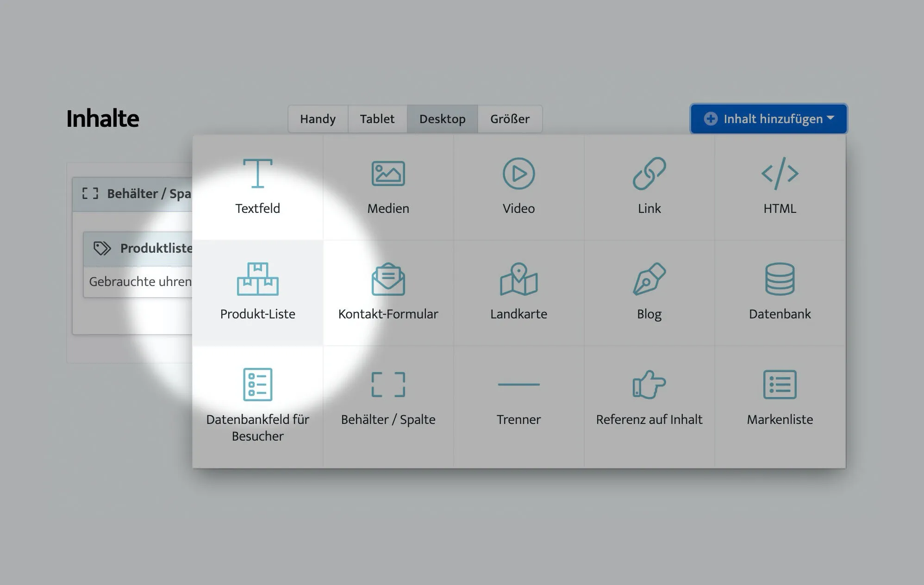Select the Größer viewport tab
Screen dimensions: 924x585
[x=510, y=119]
